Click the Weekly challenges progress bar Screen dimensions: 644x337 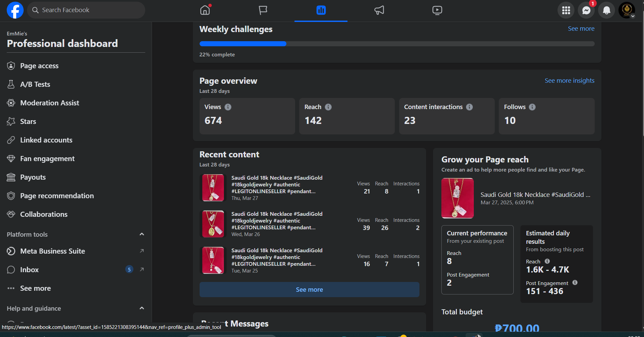397,44
